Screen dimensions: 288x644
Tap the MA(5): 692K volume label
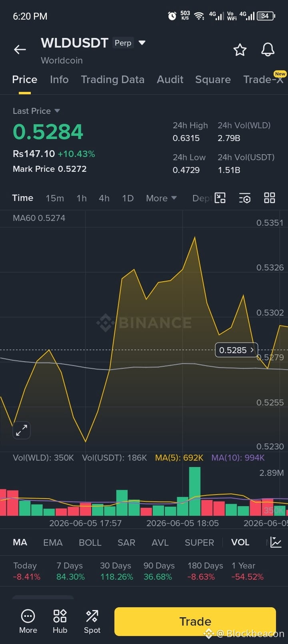coord(179,458)
